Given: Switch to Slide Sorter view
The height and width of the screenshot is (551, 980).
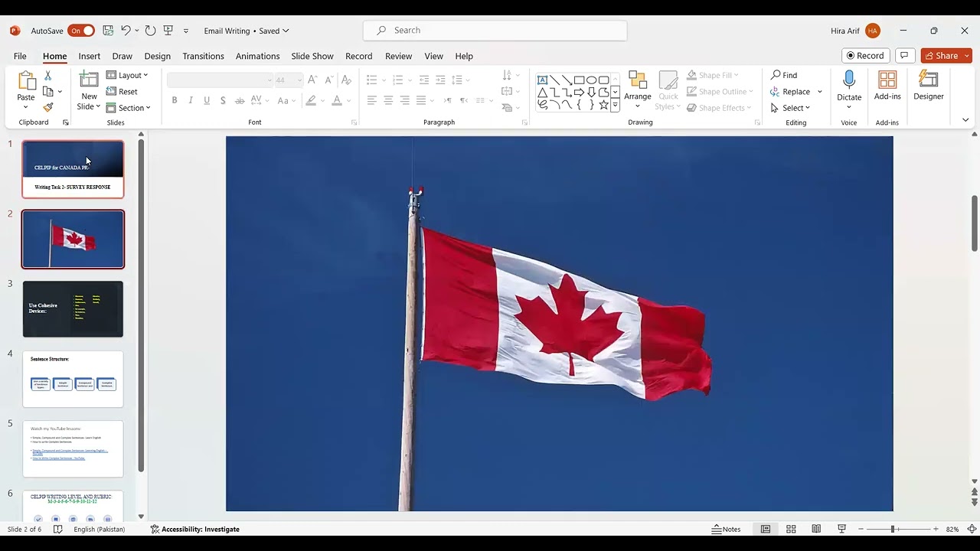Looking at the screenshot, I should point(791,529).
